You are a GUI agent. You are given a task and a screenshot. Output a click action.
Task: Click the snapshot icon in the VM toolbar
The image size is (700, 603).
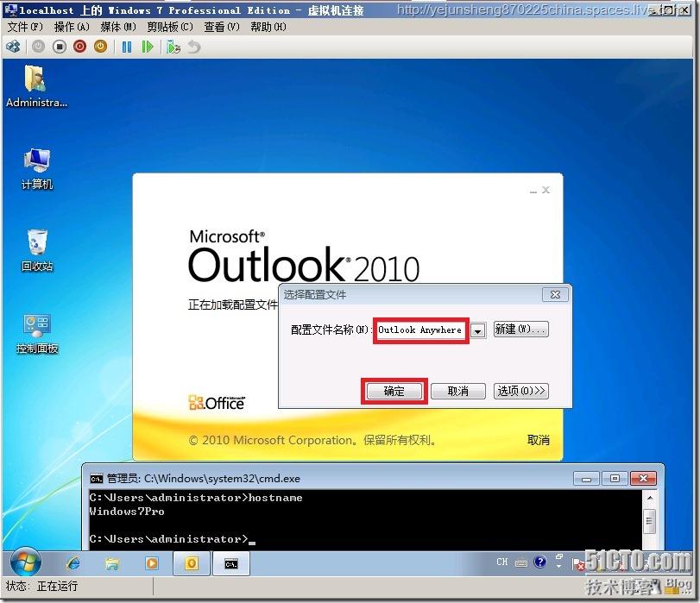click(171, 46)
